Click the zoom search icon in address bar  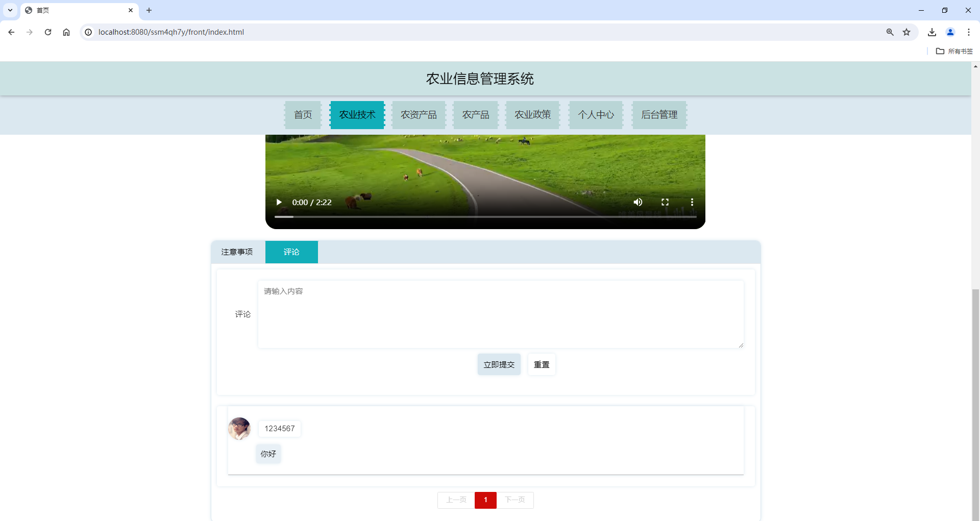[890, 32]
